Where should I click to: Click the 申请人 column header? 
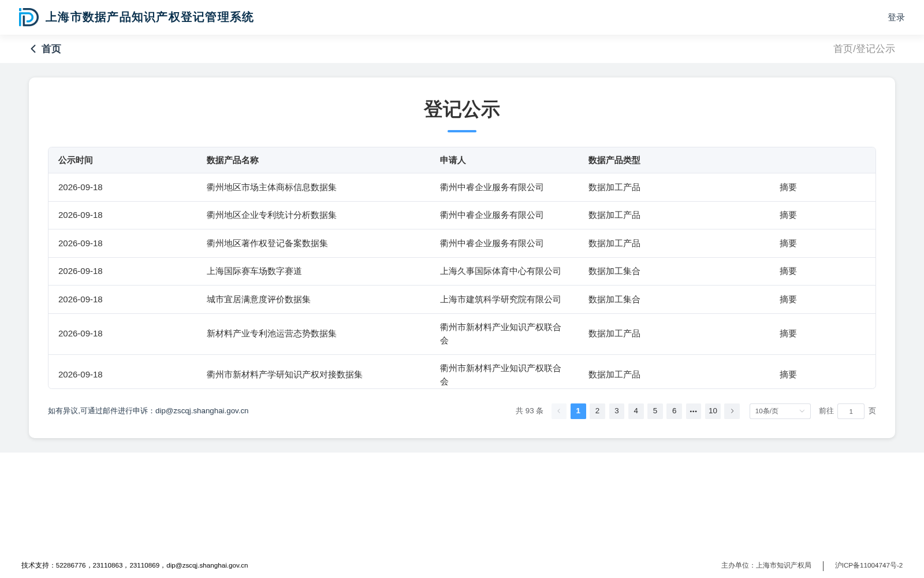click(453, 160)
